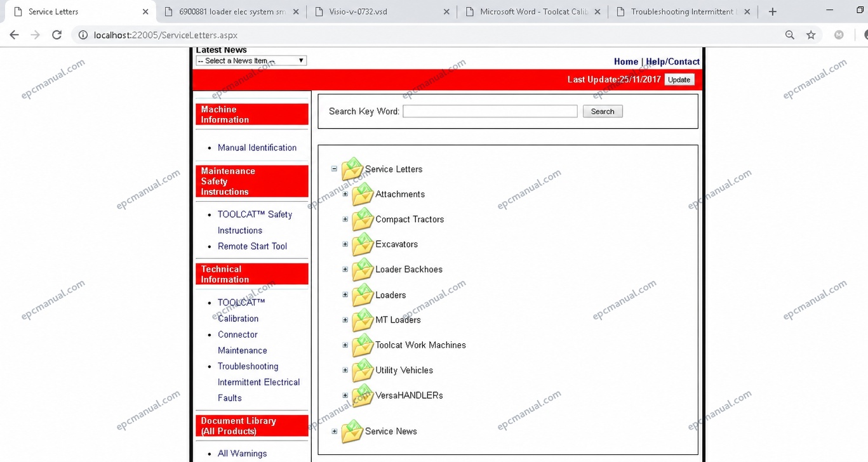Bookmark this page with the star icon
The image size is (868, 462).
coord(811,35)
